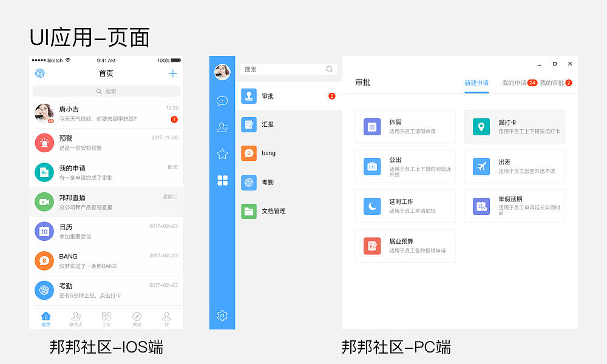Open 文档管理 via the green folder icon

pos(249,211)
